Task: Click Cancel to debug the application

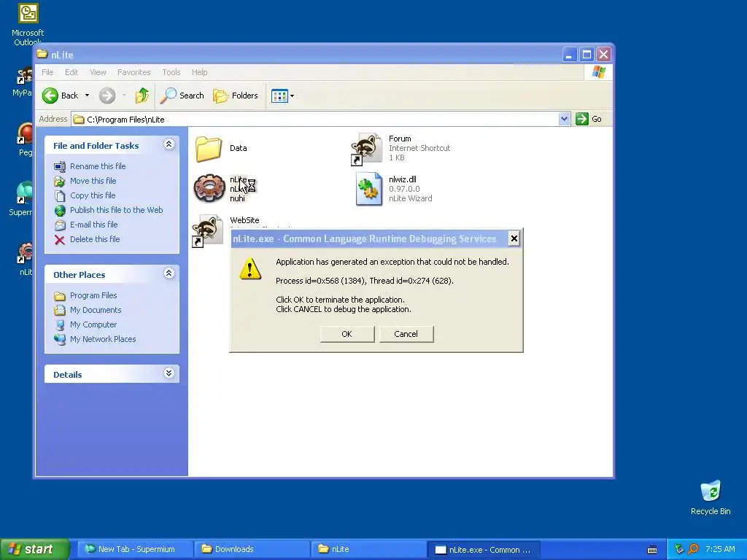Action: [x=406, y=334]
